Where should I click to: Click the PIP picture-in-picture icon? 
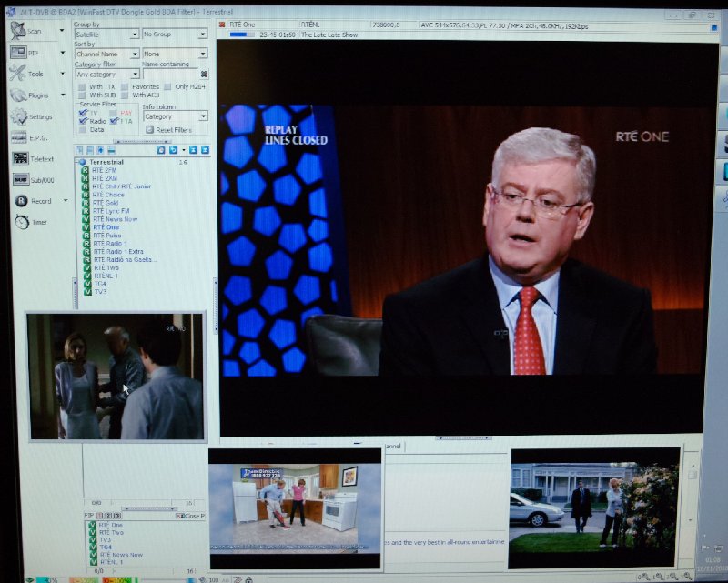pyautogui.click(x=18, y=52)
